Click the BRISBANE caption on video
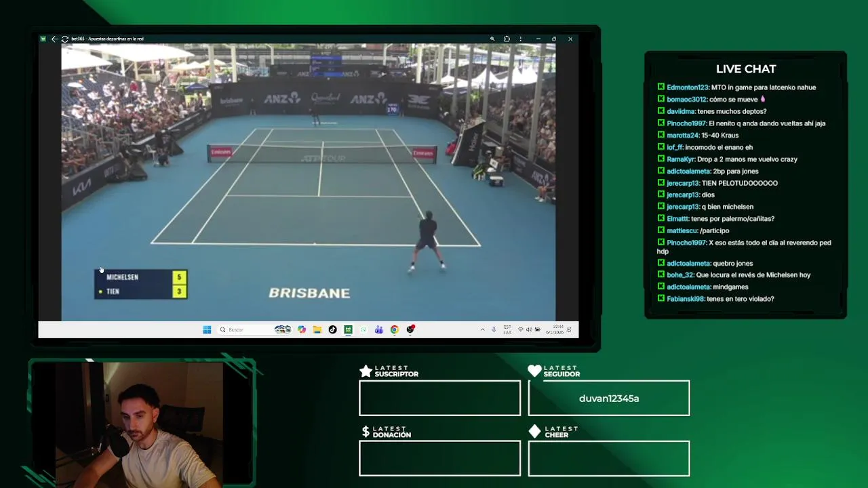The width and height of the screenshot is (868, 488). click(x=309, y=293)
